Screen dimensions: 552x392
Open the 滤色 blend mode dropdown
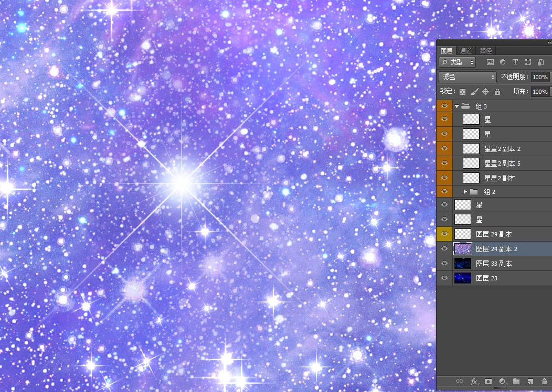click(x=468, y=77)
